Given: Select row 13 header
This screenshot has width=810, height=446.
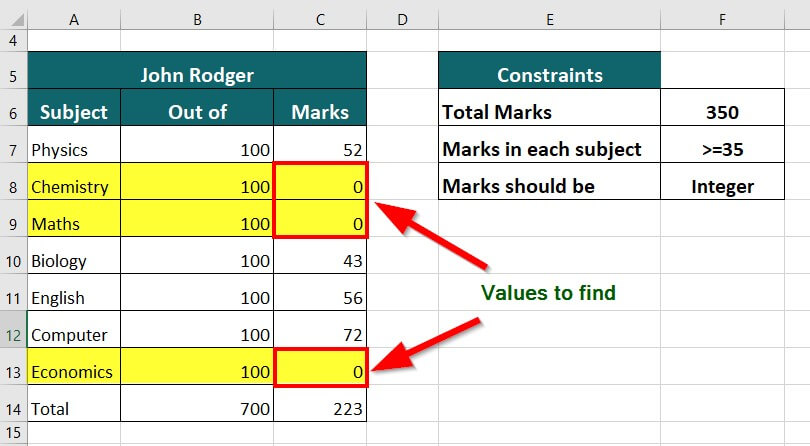Looking at the screenshot, I should [13, 366].
